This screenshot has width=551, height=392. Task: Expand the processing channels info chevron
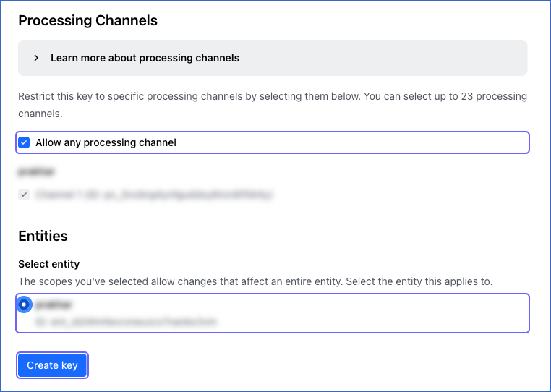tap(36, 58)
